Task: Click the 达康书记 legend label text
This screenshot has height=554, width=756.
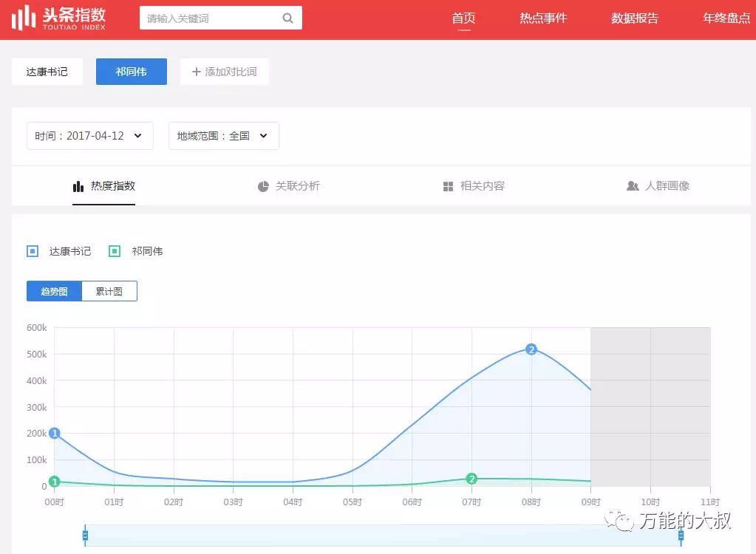Action: click(x=70, y=251)
